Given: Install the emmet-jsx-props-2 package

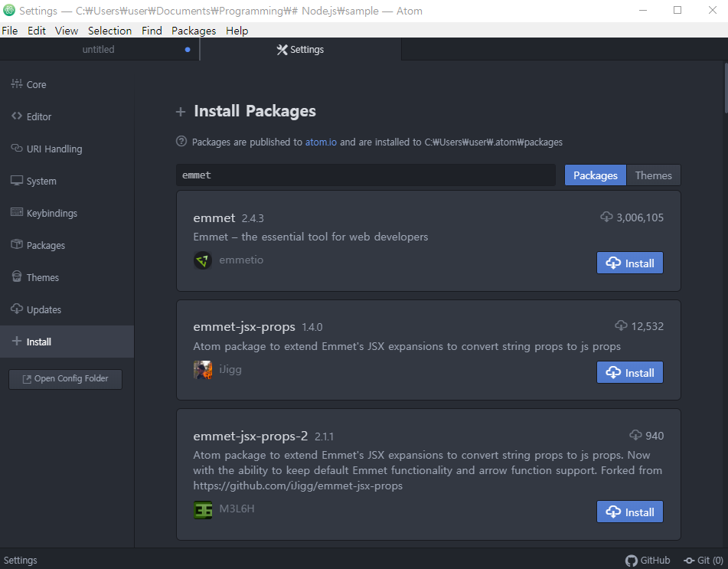Looking at the screenshot, I should (x=629, y=512).
